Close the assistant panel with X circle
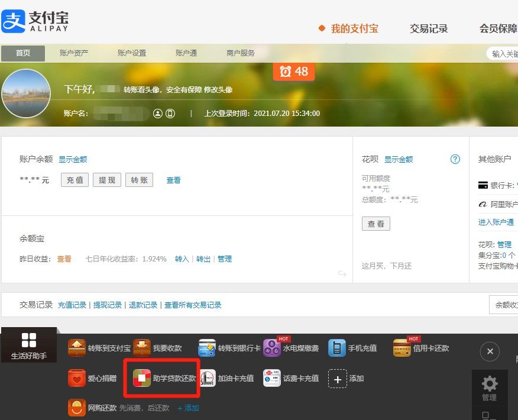The height and width of the screenshot is (420, 518). [490, 351]
